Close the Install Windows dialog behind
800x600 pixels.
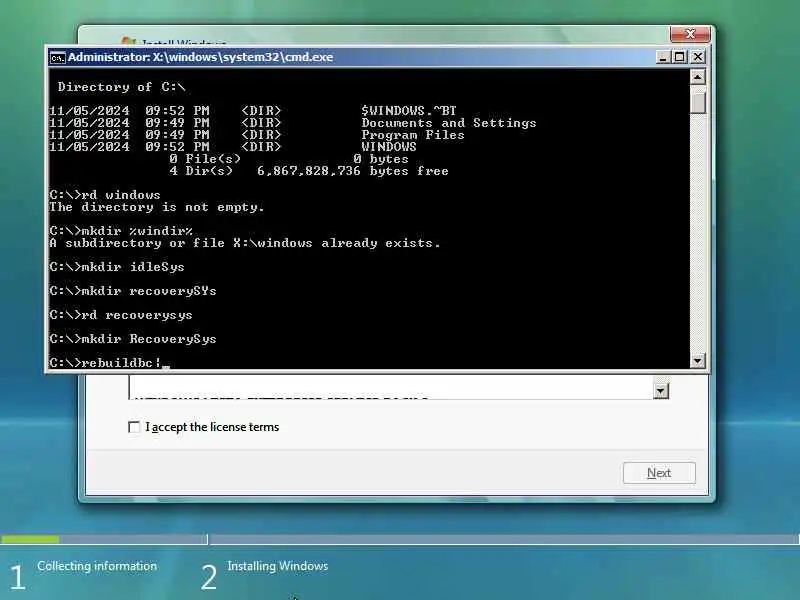coord(690,34)
